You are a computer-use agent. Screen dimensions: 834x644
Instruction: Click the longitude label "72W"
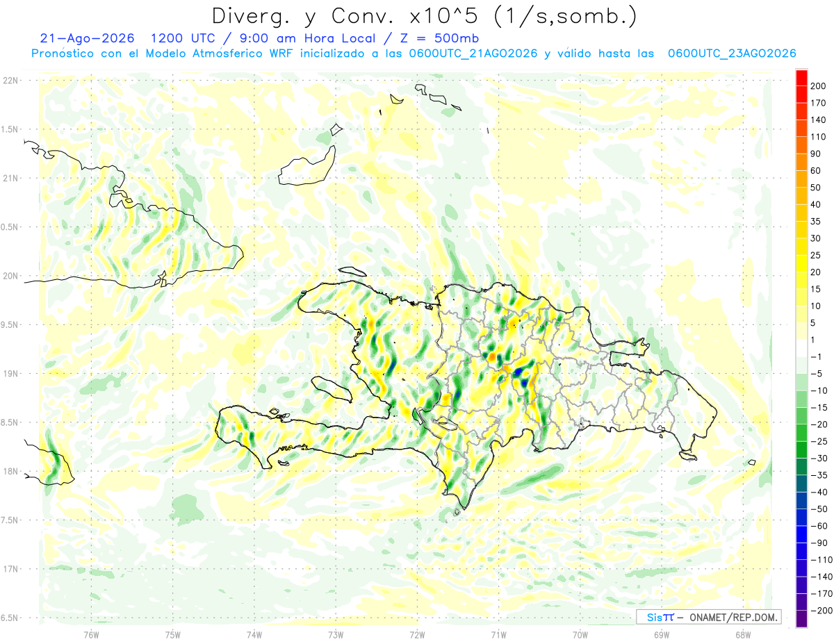point(417,634)
